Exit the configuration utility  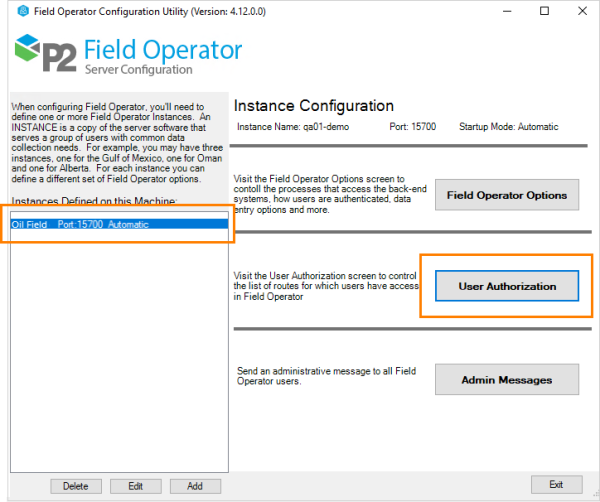tap(555, 485)
